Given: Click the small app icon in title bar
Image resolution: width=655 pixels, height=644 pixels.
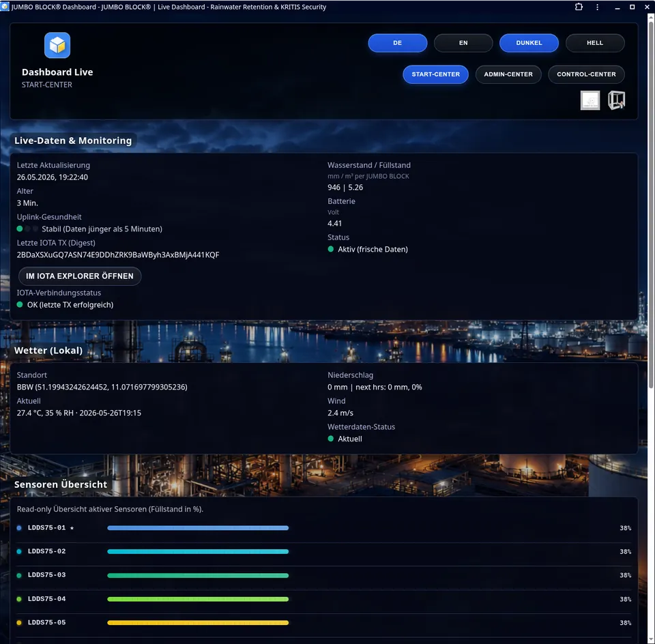Looking at the screenshot, I should click(x=5, y=7).
